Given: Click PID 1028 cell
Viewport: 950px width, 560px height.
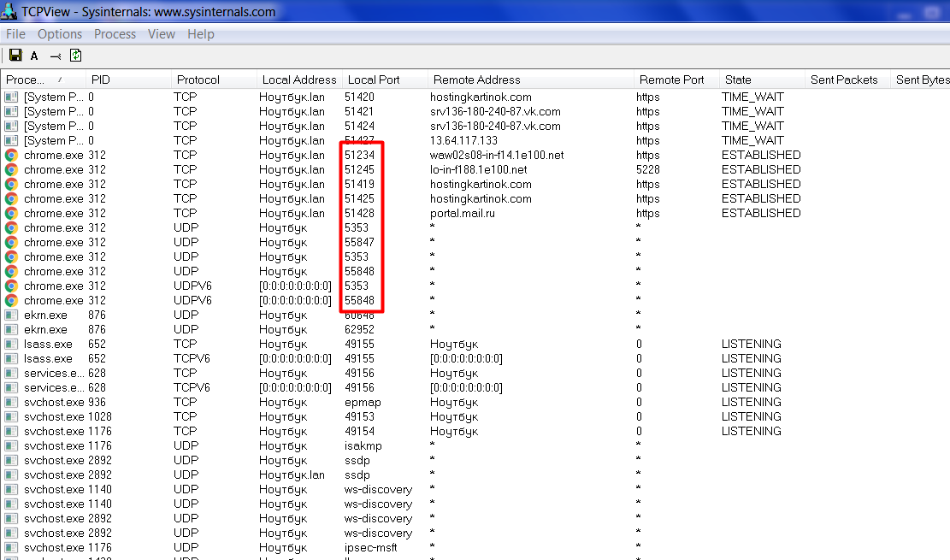Looking at the screenshot, I should (x=100, y=417).
